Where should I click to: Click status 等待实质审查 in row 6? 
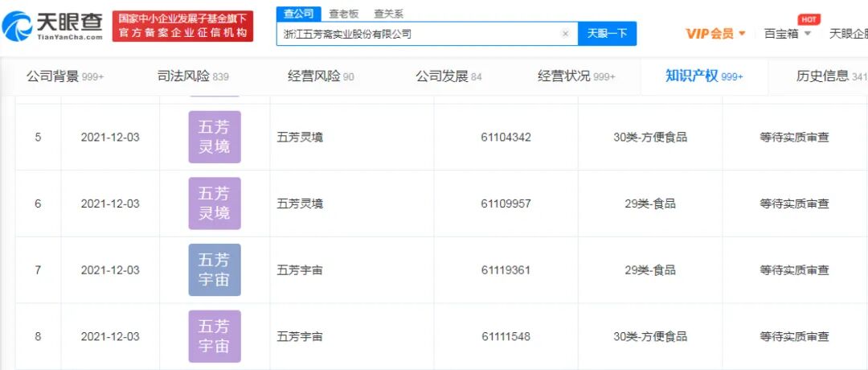(x=794, y=203)
